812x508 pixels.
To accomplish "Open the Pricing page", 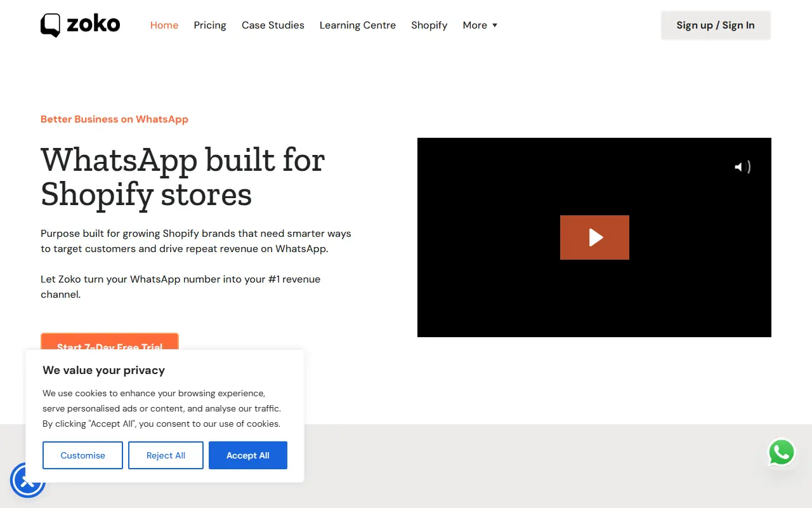I will tap(210, 25).
